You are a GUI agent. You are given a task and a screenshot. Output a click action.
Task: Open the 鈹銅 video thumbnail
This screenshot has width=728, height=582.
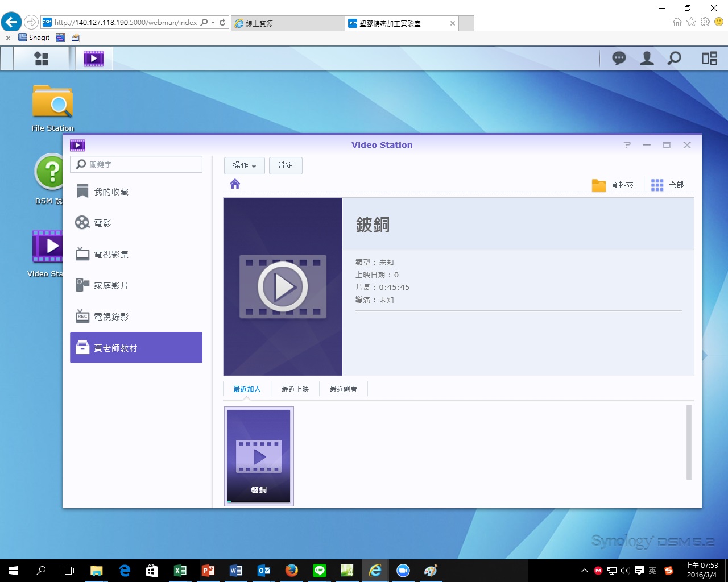tap(259, 456)
